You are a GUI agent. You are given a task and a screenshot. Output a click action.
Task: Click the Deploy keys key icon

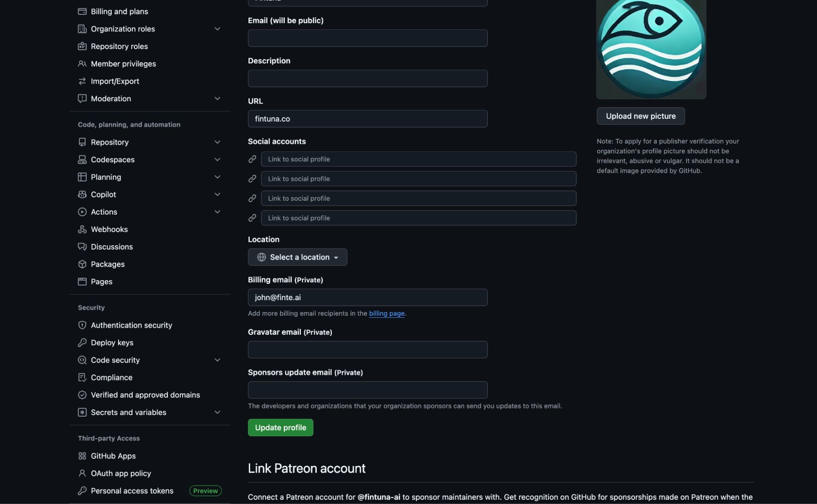82,343
